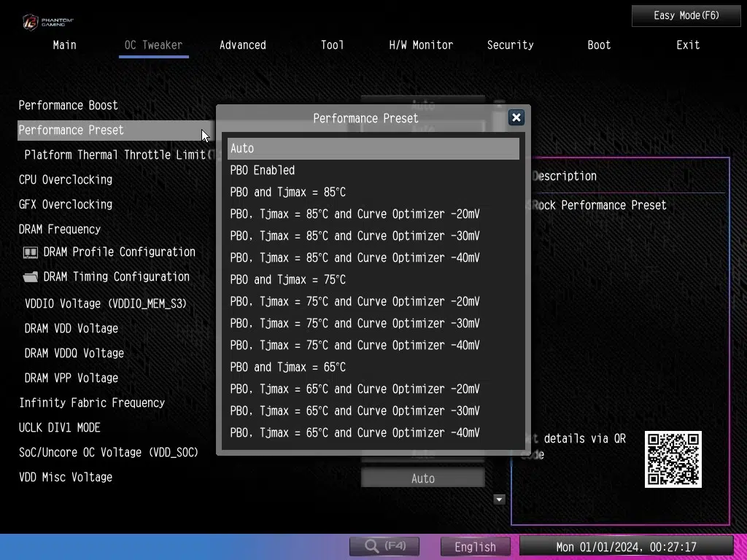
Task: Click the English language button
Action: point(475,547)
